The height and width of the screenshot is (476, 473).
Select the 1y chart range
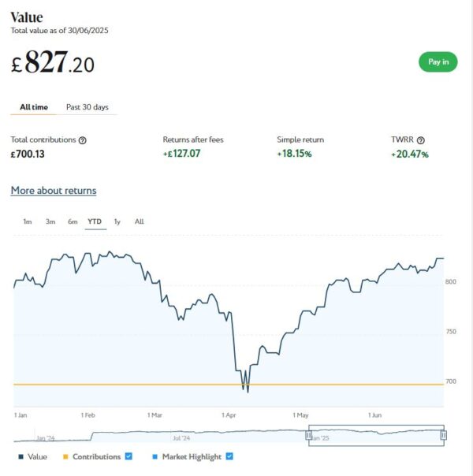click(x=117, y=221)
